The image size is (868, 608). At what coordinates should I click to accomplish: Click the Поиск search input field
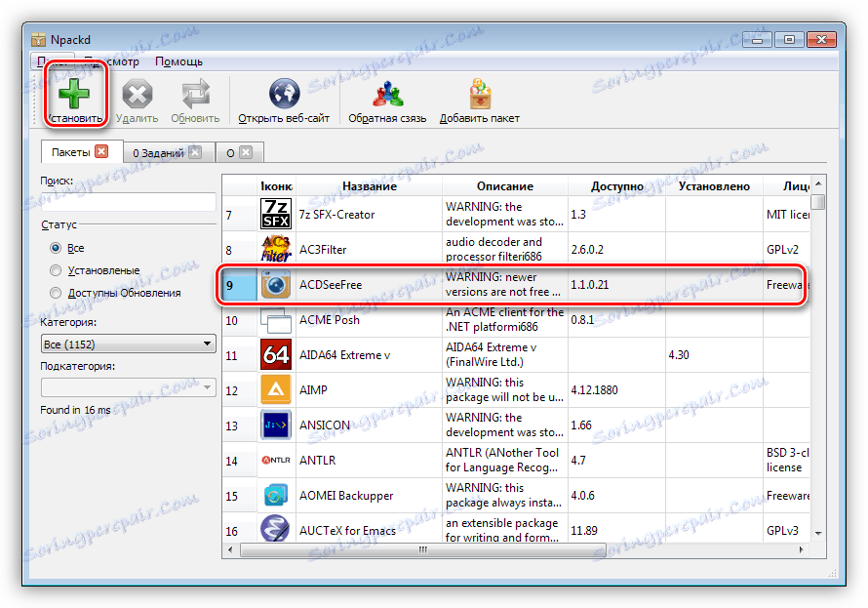pos(128,202)
